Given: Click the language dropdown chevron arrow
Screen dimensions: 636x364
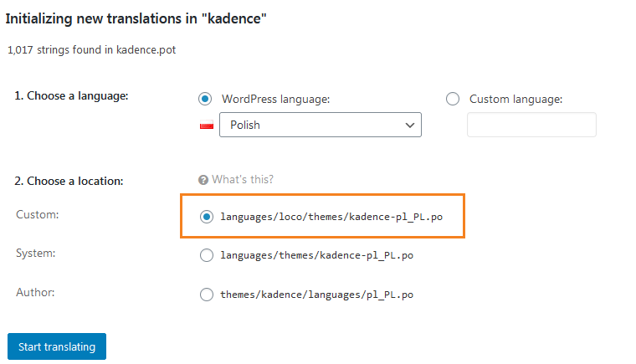Looking at the screenshot, I should tap(410, 125).
